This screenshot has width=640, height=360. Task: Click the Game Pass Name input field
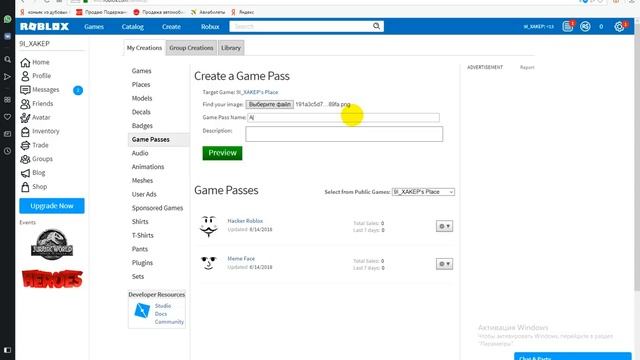(343, 118)
